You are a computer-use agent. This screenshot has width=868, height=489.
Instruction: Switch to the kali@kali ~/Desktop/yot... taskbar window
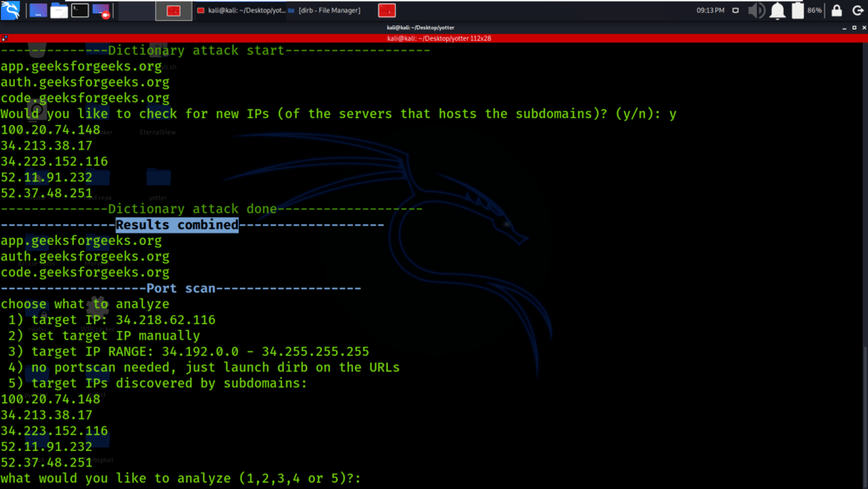pyautogui.click(x=240, y=10)
